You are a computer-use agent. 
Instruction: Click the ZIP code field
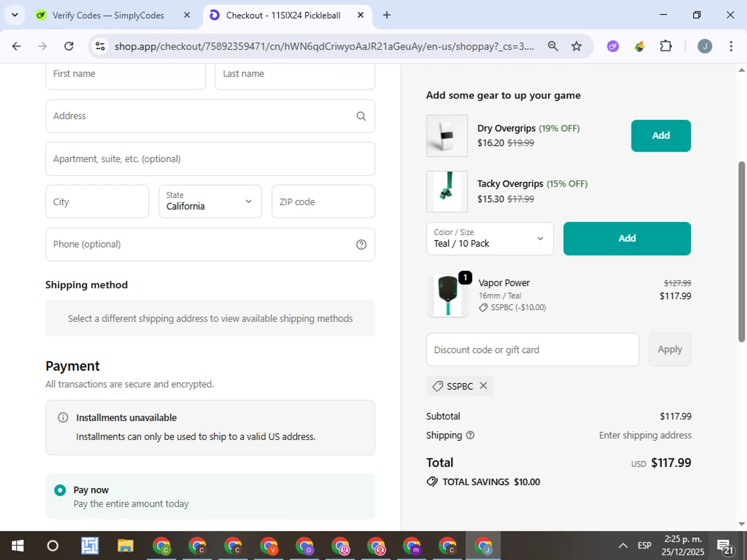323,202
